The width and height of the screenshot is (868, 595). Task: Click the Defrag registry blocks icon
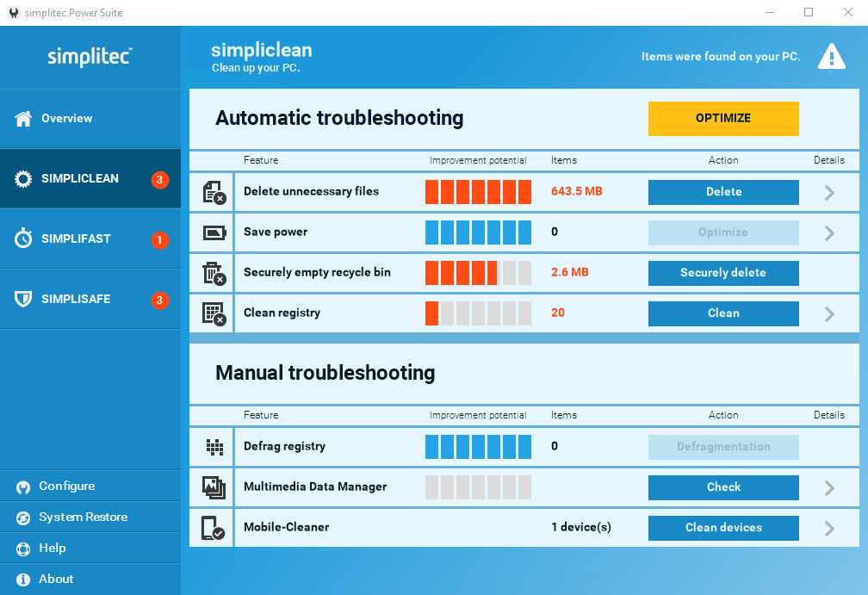point(214,447)
